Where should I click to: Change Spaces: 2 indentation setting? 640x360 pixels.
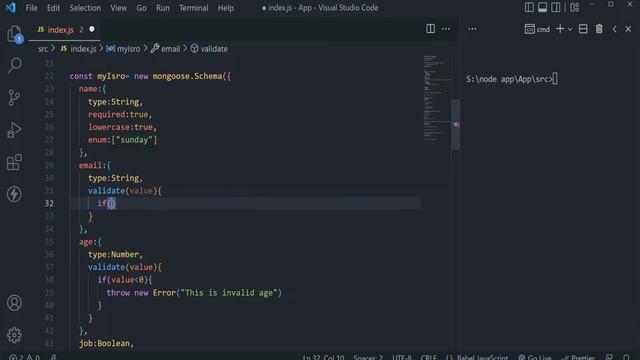coord(368,357)
